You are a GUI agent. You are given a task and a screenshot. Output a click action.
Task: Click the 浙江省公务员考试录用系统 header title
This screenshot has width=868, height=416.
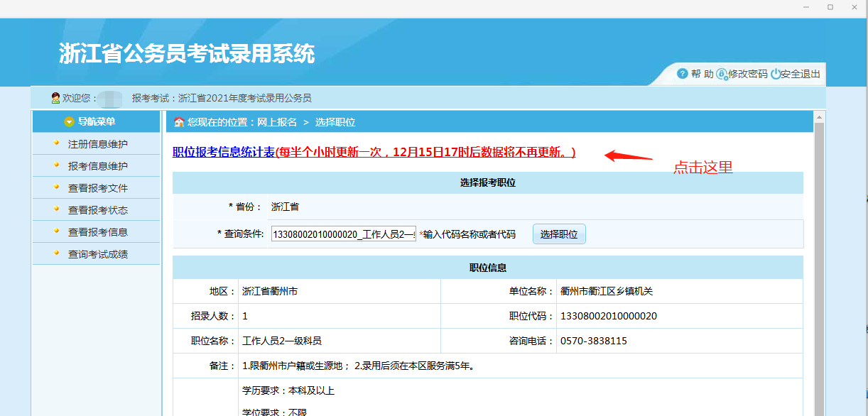(189, 53)
